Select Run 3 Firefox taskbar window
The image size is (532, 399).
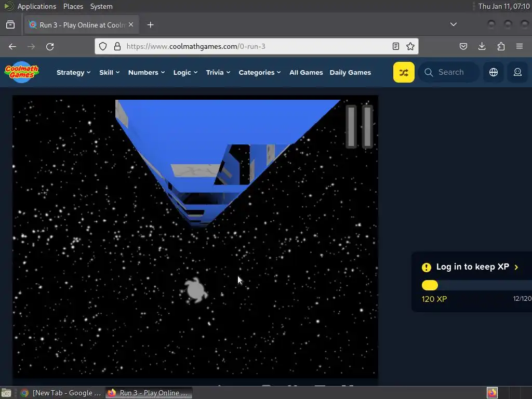149,393
